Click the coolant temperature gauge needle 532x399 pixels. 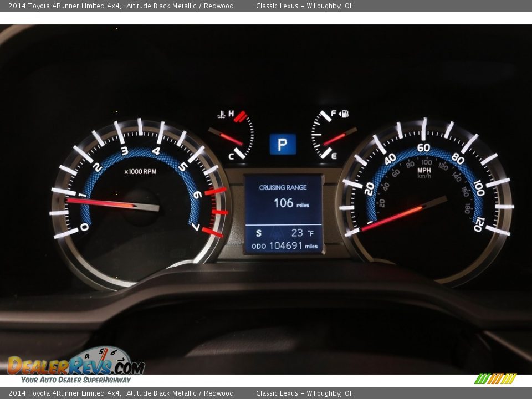tap(226, 137)
